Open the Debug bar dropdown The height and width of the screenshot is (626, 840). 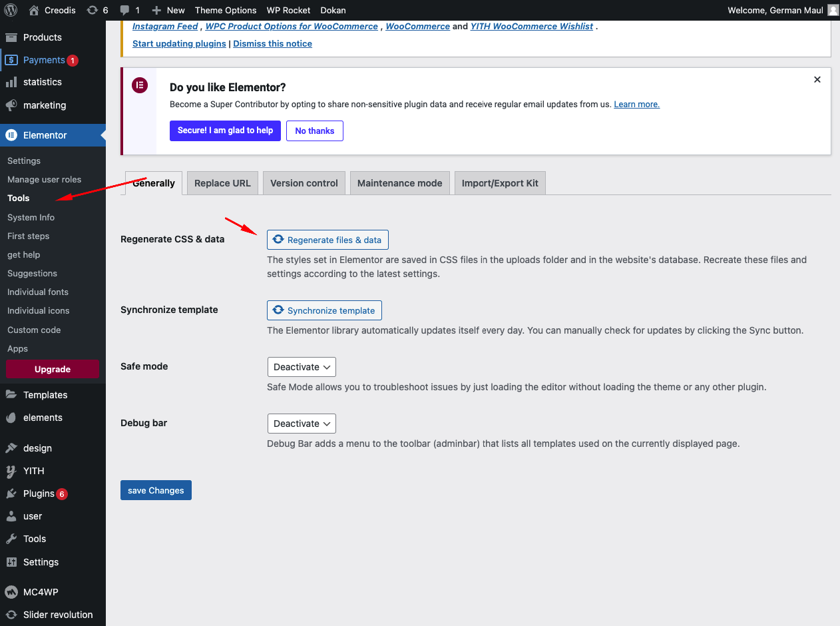[302, 424]
